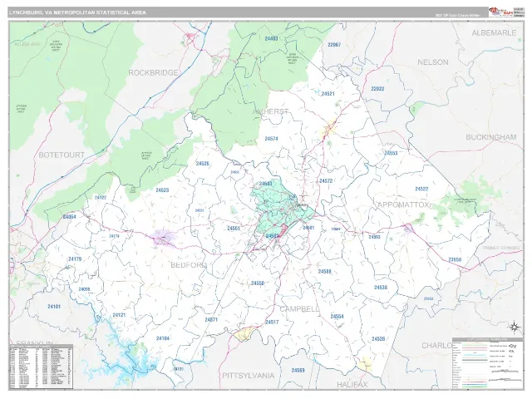Select the BOTETOURT county label

[62, 155]
